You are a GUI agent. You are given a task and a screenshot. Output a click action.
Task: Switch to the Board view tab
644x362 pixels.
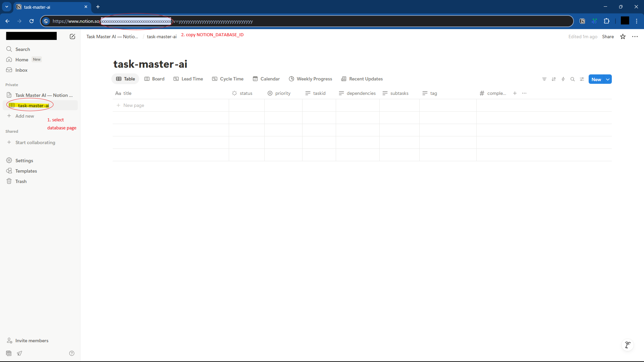(x=155, y=79)
